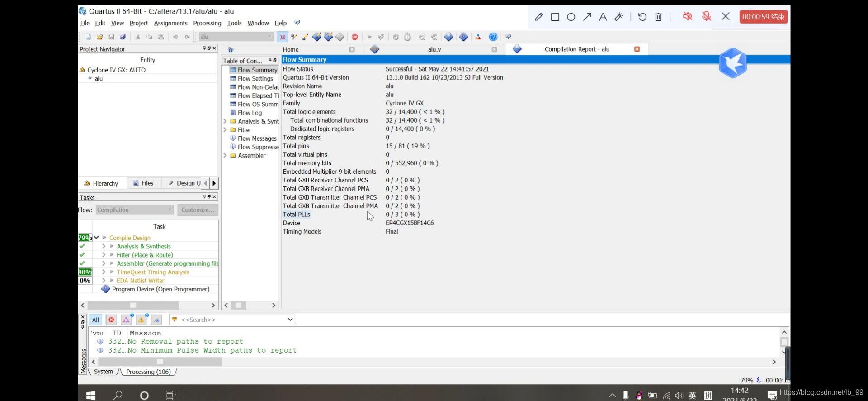
Task: Select Flow Settings in Table of Contents
Action: pos(255,78)
